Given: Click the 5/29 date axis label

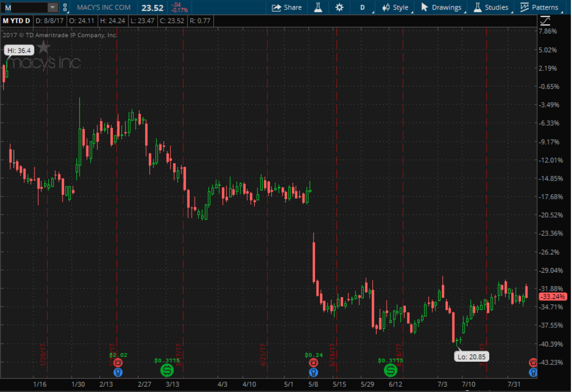Looking at the screenshot, I should click(x=368, y=385).
